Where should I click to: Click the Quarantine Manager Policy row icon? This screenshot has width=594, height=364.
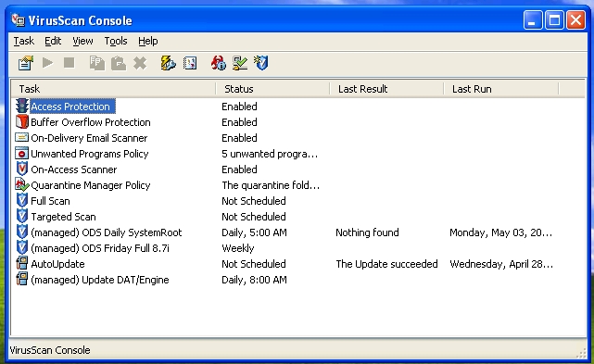pyautogui.click(x=22, y=185)
